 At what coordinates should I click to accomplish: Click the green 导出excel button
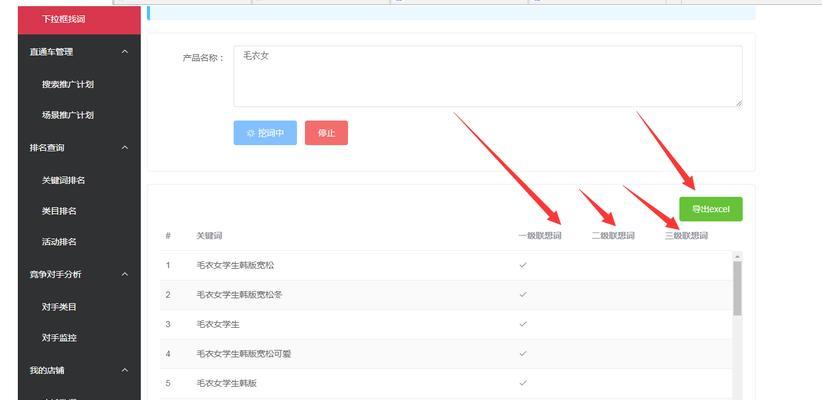click(711, 209)
